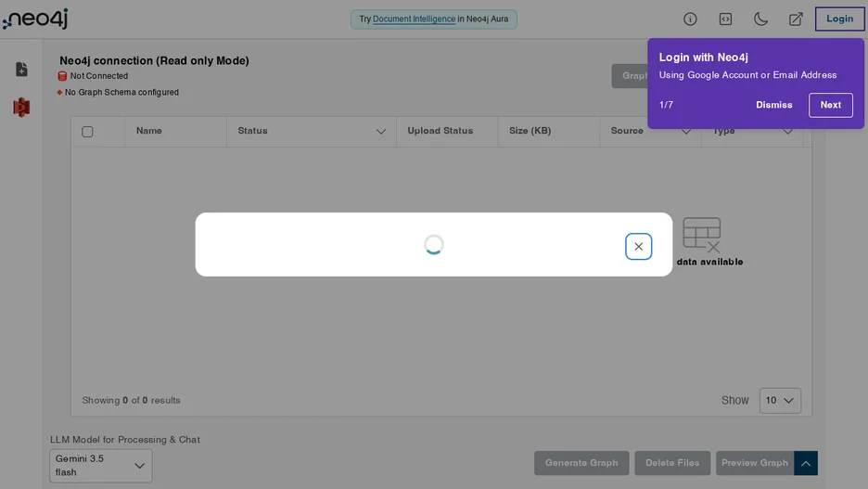Click the Preview Graph button
868x489 pixels.
click(x=755, y=463)
